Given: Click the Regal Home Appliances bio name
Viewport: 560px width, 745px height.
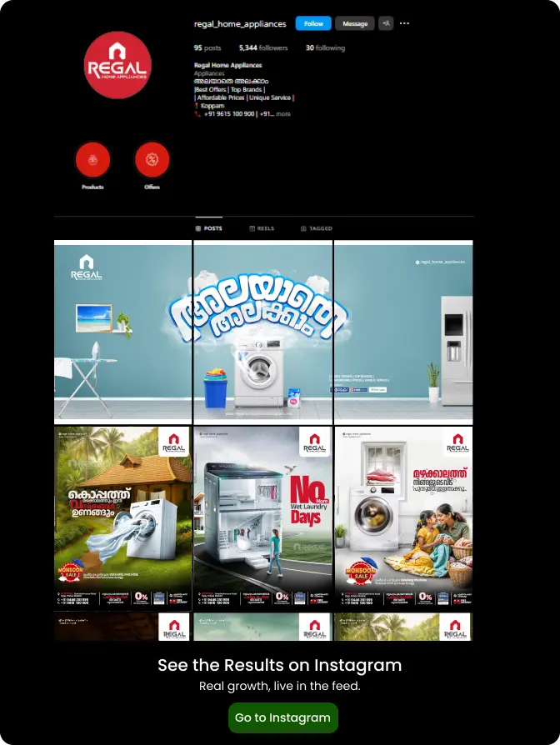Looking at the screenshot, I should pyautogui.click(x=228, y=65).
